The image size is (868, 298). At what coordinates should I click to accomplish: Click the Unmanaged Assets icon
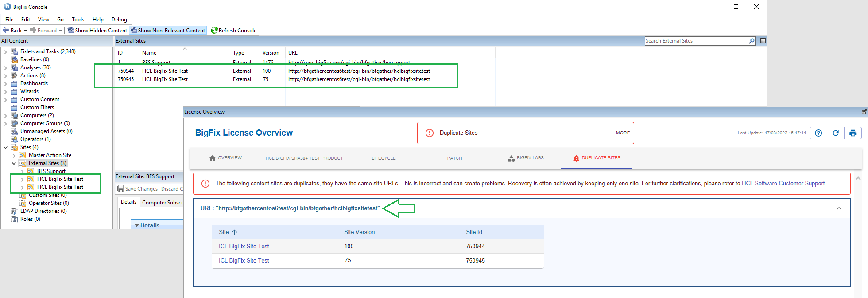tap(14, 131)
